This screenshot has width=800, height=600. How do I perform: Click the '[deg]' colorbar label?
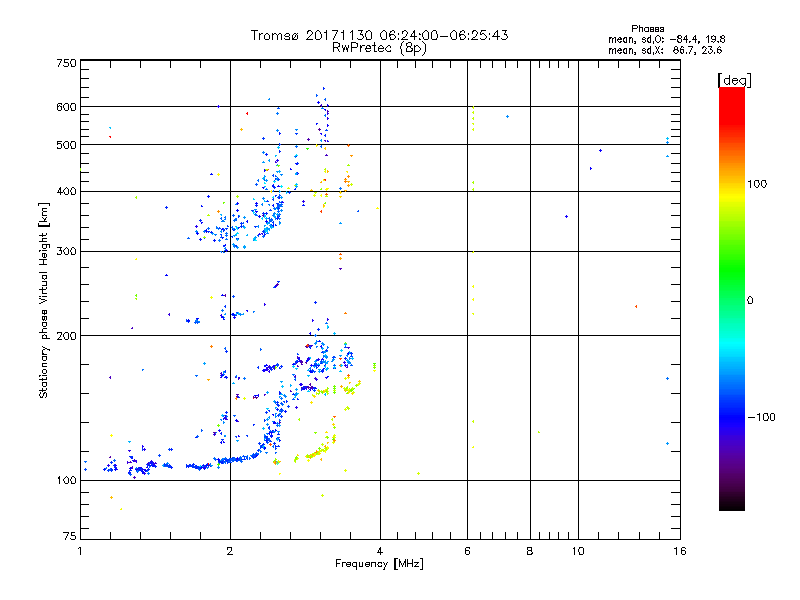pos(734,80)
